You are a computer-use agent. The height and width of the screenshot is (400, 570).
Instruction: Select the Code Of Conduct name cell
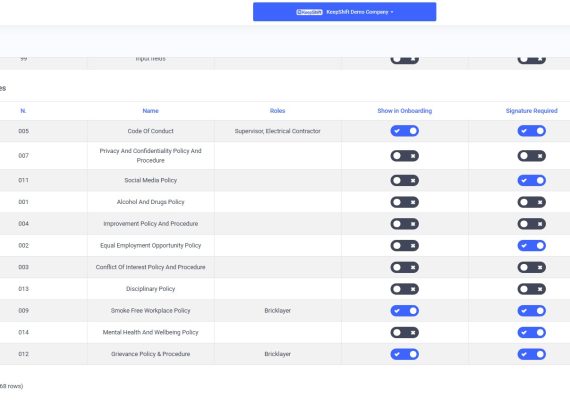click(150, 131)
